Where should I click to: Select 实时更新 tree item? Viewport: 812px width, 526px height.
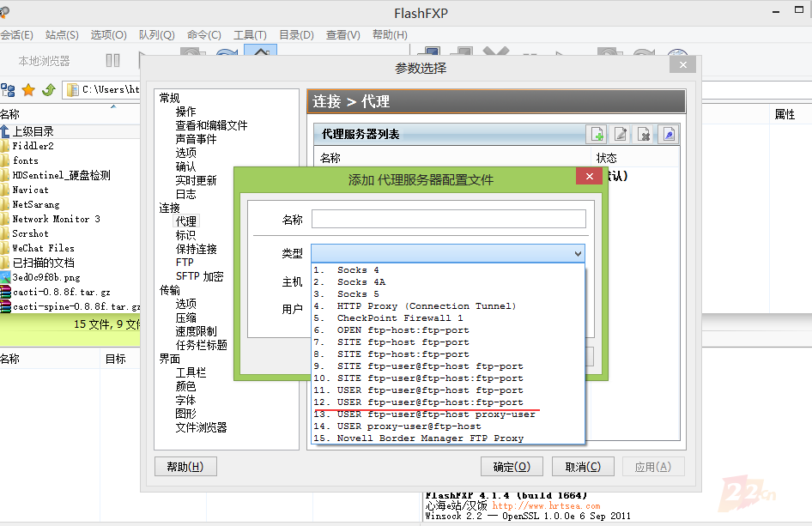point(196,180)
